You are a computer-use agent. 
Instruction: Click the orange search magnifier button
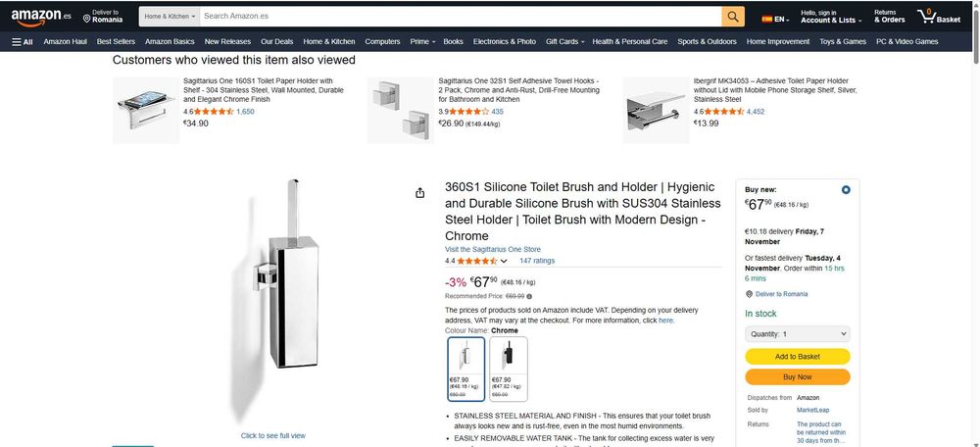pyautogui.click(x=734, y=17)
